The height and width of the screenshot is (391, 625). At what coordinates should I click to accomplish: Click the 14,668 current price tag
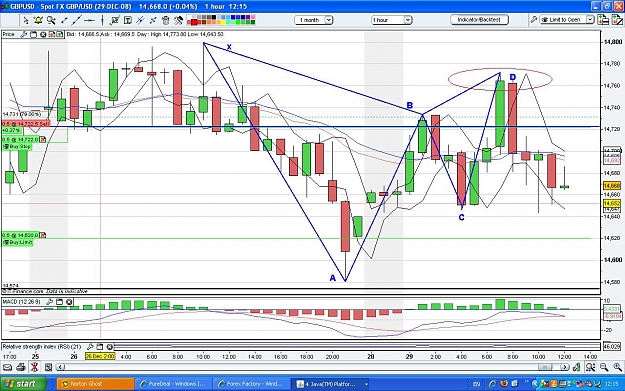[612, 186]
